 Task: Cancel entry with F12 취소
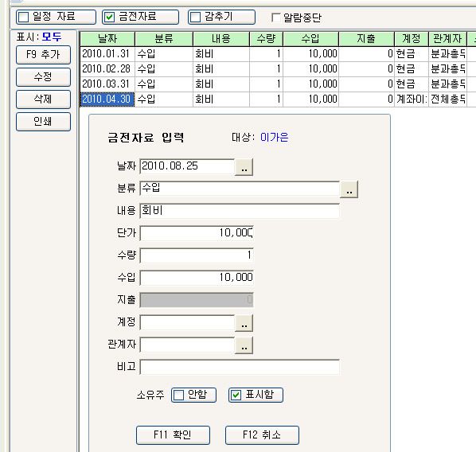[x=262, y=435]
